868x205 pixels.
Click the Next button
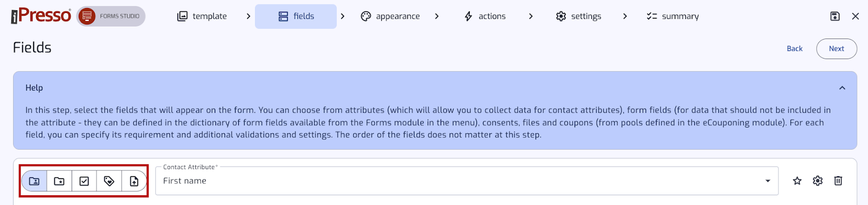pyautogui.click(x=837, y=48)
